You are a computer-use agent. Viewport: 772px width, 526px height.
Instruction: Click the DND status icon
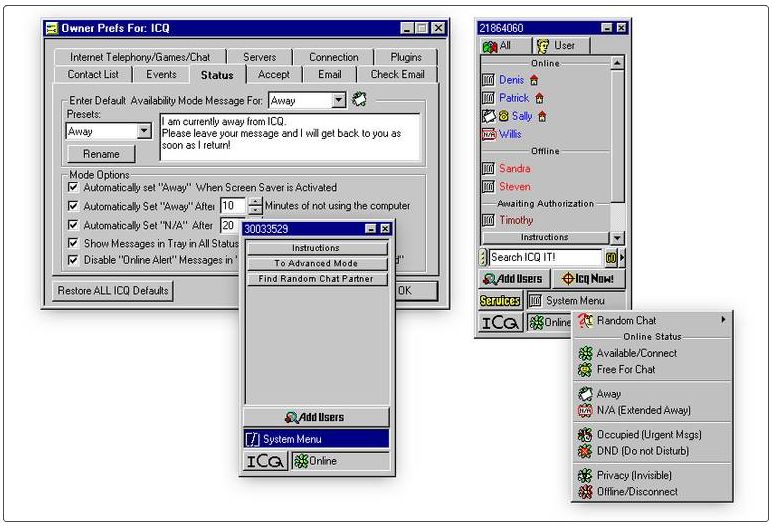pyautogui.click(x=585, y=451)
